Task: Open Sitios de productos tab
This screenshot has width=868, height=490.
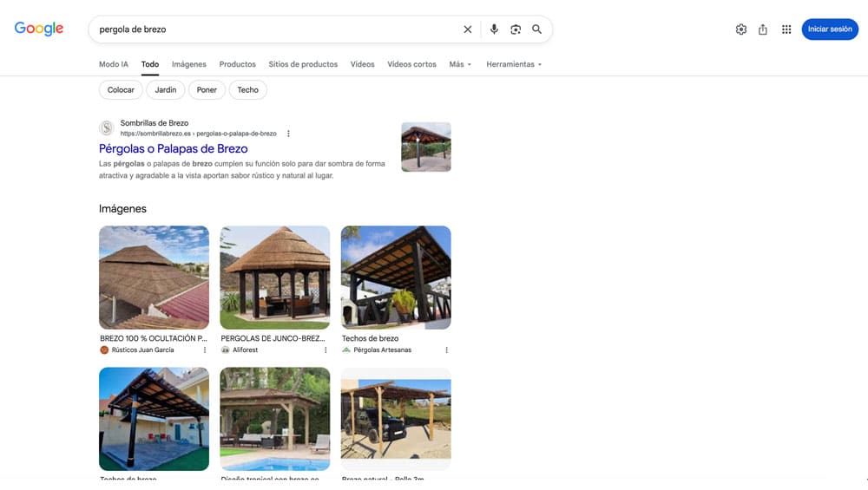Action: tap(303, 64)
